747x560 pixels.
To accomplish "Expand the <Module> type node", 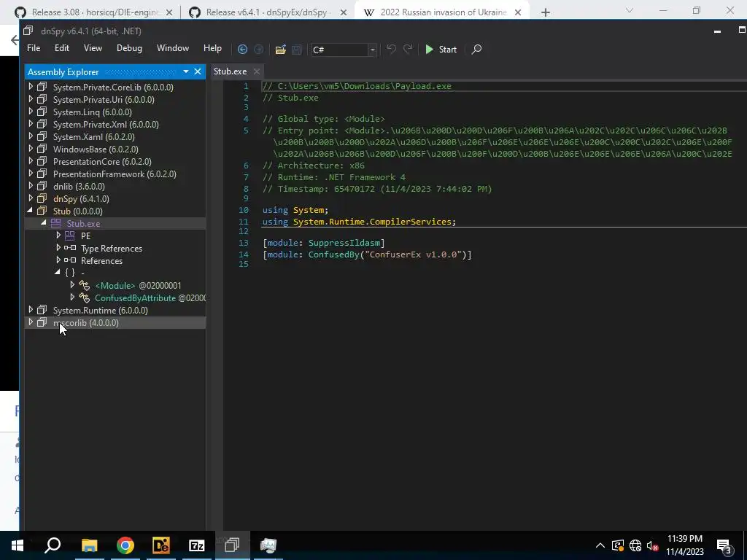I will pyautogui.click(x=72, y=285).
